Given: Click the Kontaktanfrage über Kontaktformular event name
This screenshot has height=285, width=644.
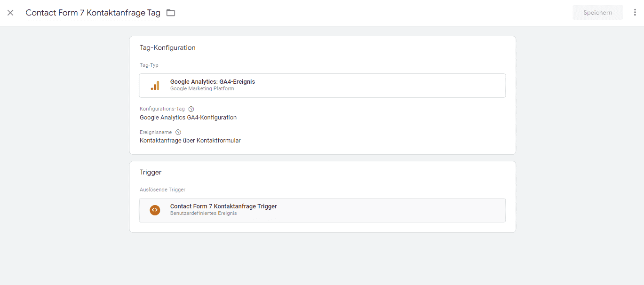Looking at the screenshot, I should tap(190, 141).
